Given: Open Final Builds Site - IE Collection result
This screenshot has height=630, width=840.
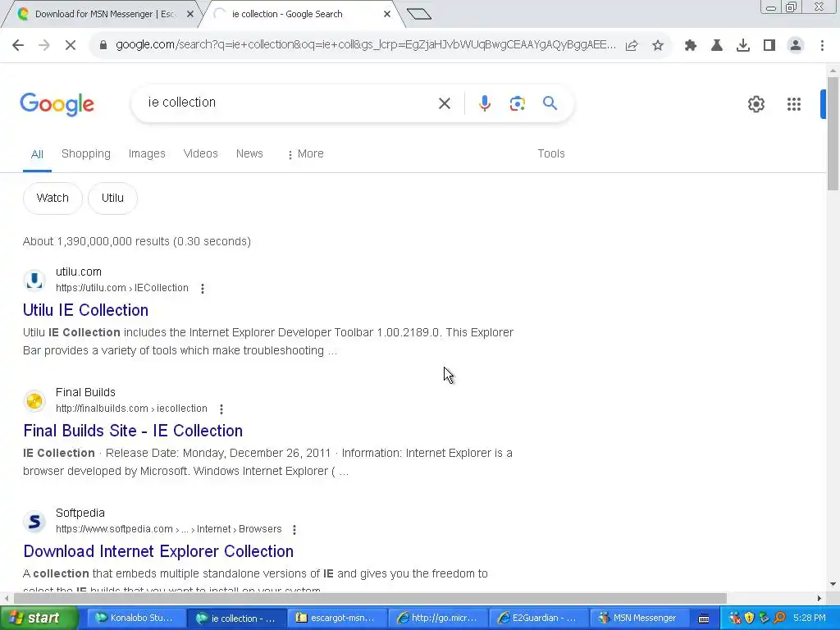Looking at the screenshot, I should point(133,431).
